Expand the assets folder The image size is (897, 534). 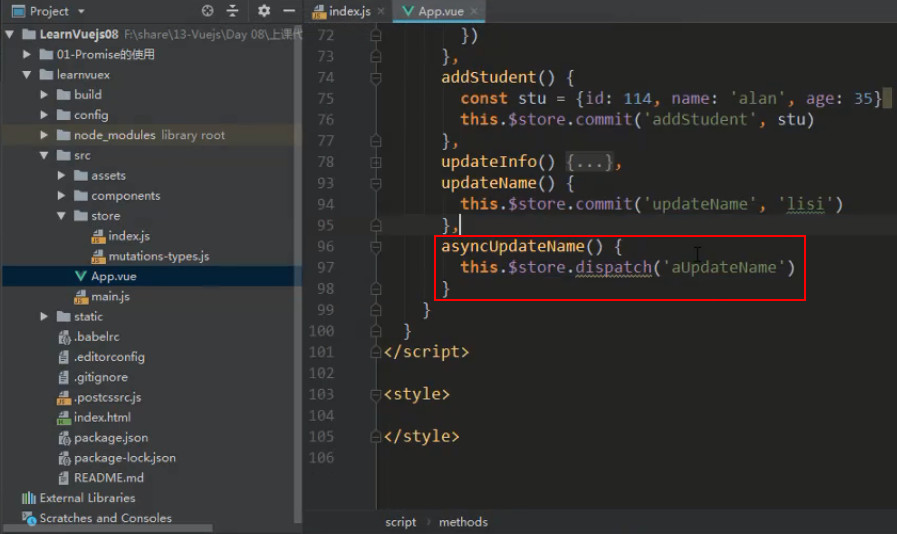[61, 176]
